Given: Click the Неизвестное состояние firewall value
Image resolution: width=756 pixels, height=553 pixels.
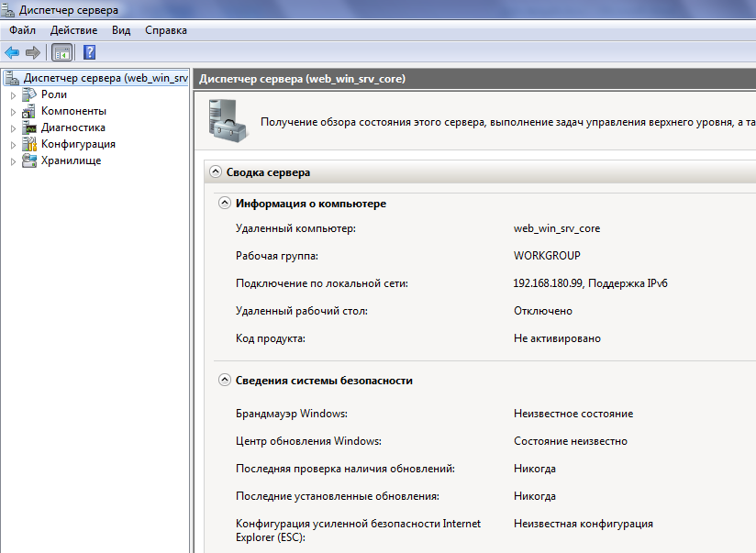Looking at the screenshot, I should (573, 414).
